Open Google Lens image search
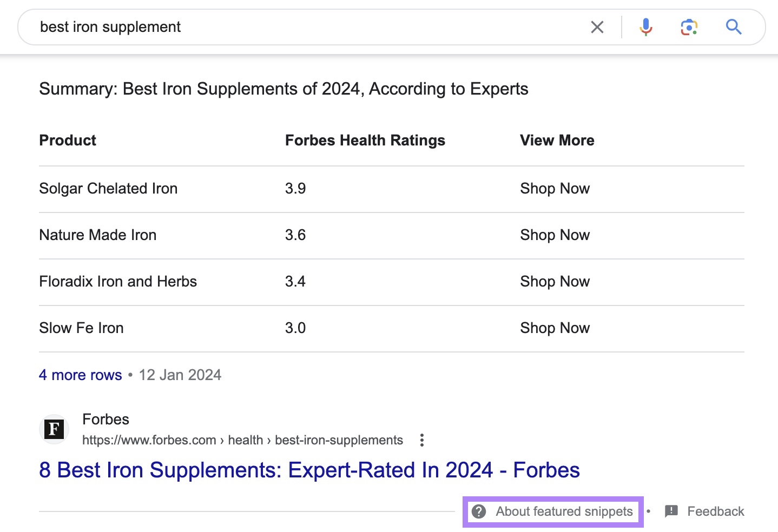This screenshot has height=532, width=778. click(x=688, y=26)
